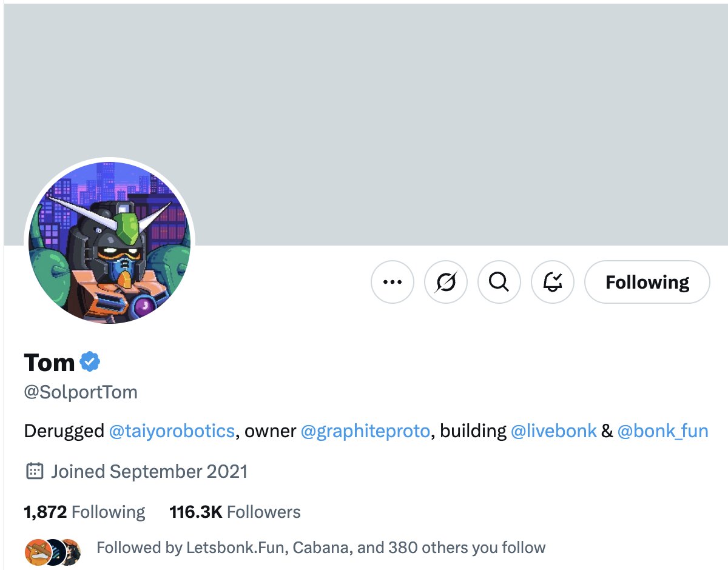This screenshot has width=728, height=570.
Task: Open the Followed by Letsbonk.Fun, Cabana text
Action: coord(321,548)
